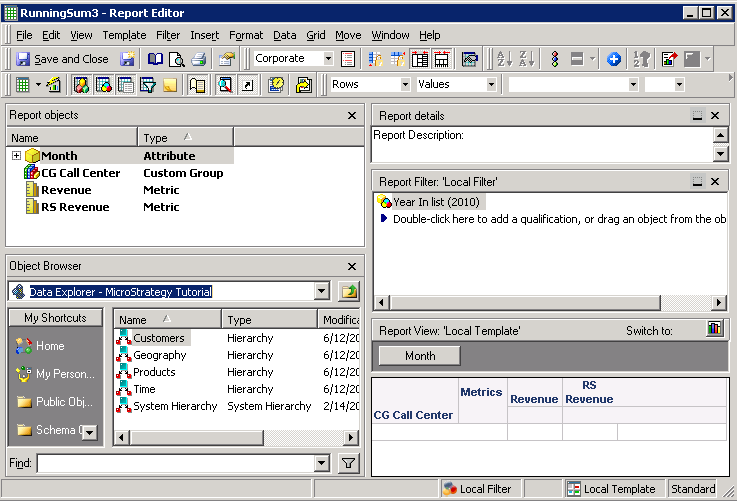
Task: Toggle the shortcut arrow icon in toolbar
Action: [247, 85]
